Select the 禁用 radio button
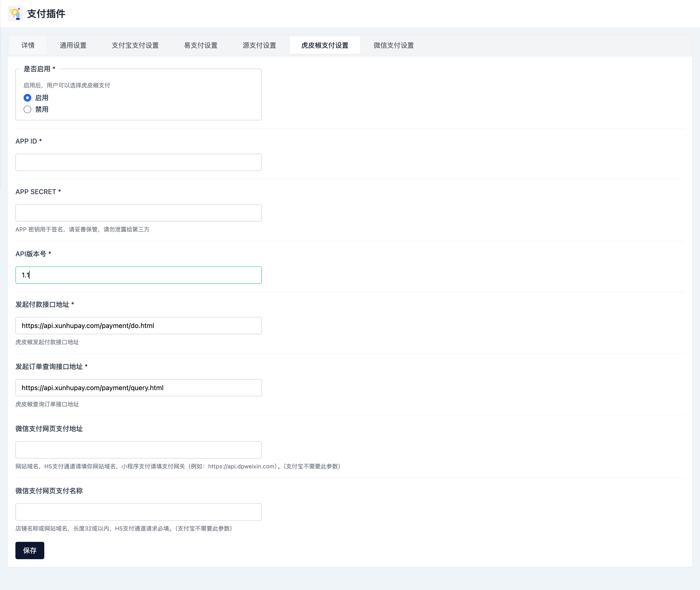Screen dimensions: 700x590 tap(27, 109)
